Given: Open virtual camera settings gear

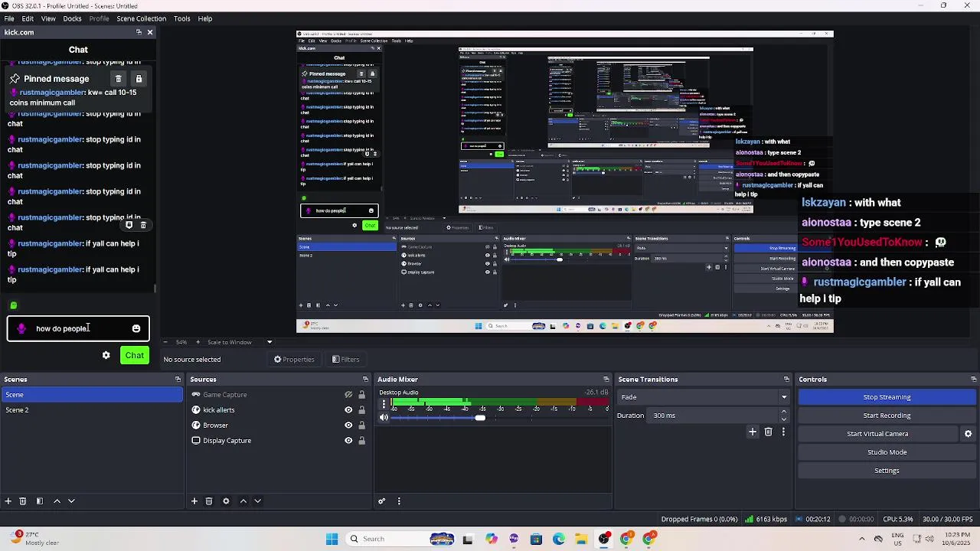Looking at the screenshot, I should pyautogui.click(x=969, y=434).
